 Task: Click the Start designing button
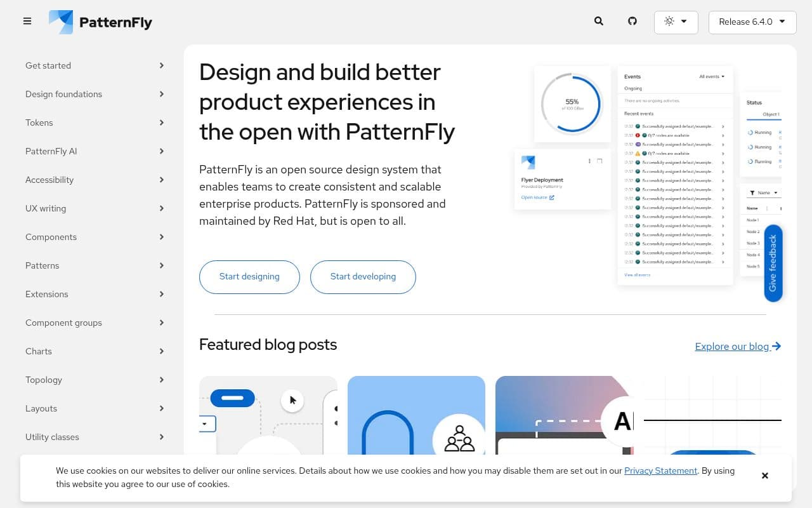[249, 277]
